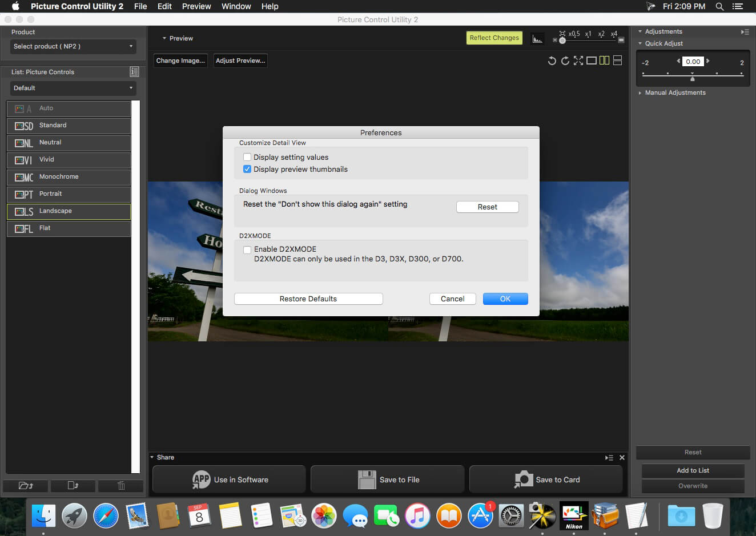The height and width of the screenshot is (536, 756).
Task: Enable Display setting values checkbox
Action: [247, 157]
